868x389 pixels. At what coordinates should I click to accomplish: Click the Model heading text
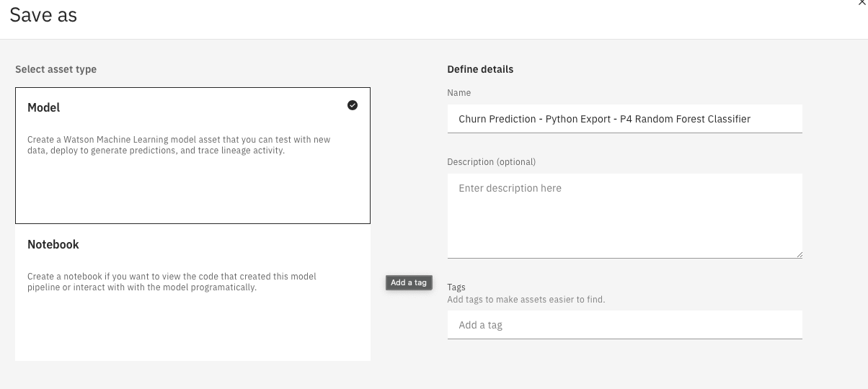pyautogui.click(x=44, y=108)
